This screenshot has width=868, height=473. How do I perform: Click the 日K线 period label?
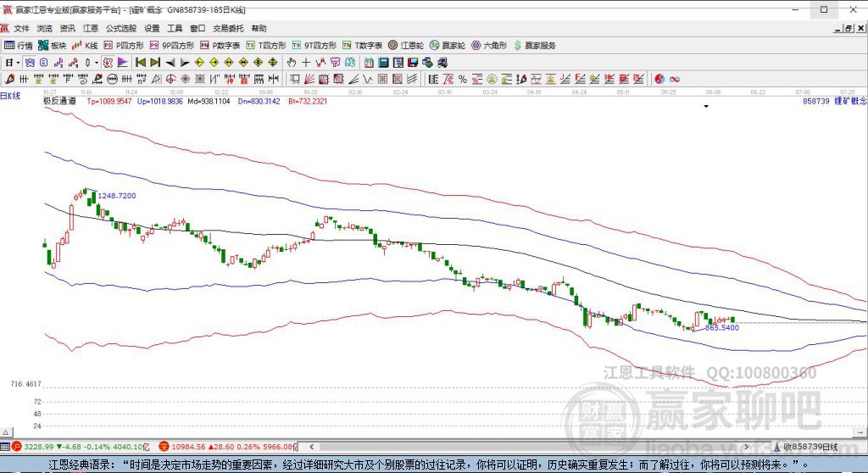pyautogui.click(x=10, y=96)
